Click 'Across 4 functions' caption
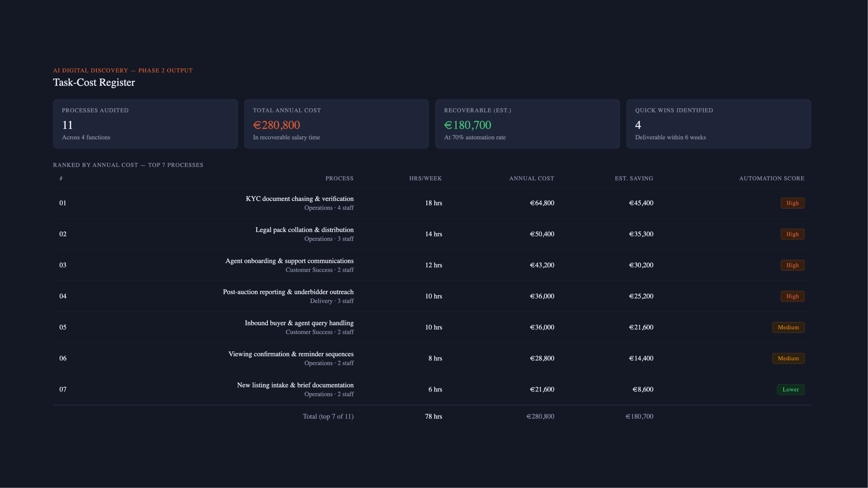Image resolution: width=868 pixels, height=488 pixels. (x=86, y=137)
